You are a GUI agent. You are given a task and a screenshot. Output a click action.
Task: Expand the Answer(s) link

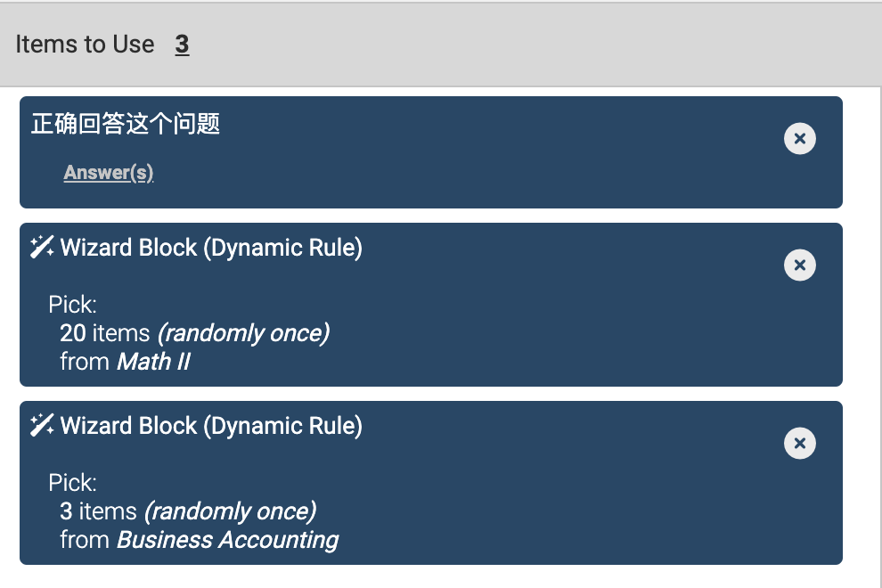tap(108, 172)
